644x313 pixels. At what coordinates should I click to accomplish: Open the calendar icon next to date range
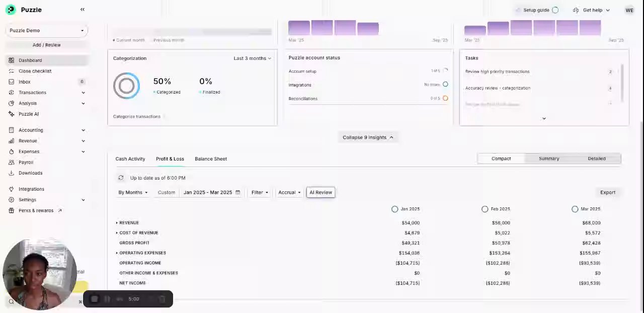point(238,192)
